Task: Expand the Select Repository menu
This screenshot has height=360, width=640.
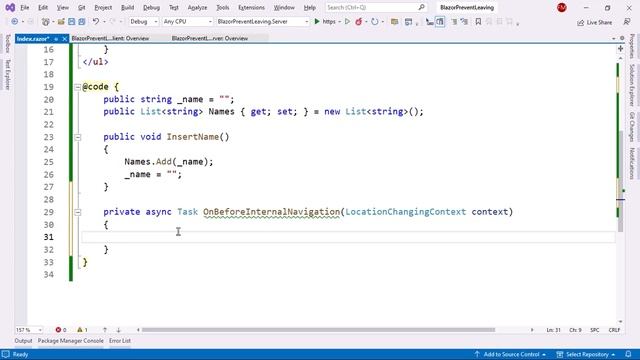Action: (586, 354)
